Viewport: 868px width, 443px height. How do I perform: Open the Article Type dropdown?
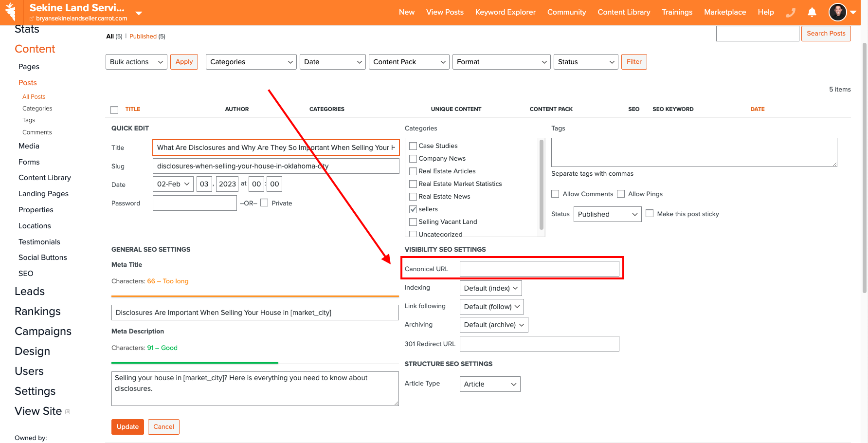489,384
